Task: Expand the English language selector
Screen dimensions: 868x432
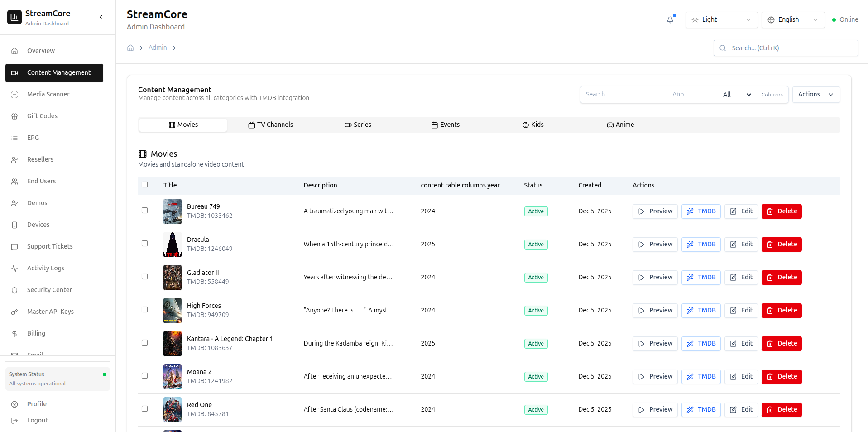Action: (793, 20)
